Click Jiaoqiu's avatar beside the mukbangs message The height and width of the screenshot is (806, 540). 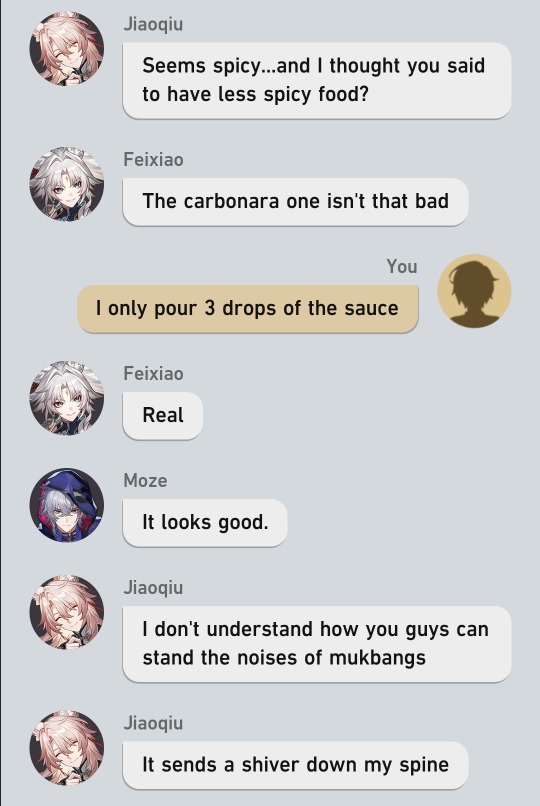(x=67, y=612)
